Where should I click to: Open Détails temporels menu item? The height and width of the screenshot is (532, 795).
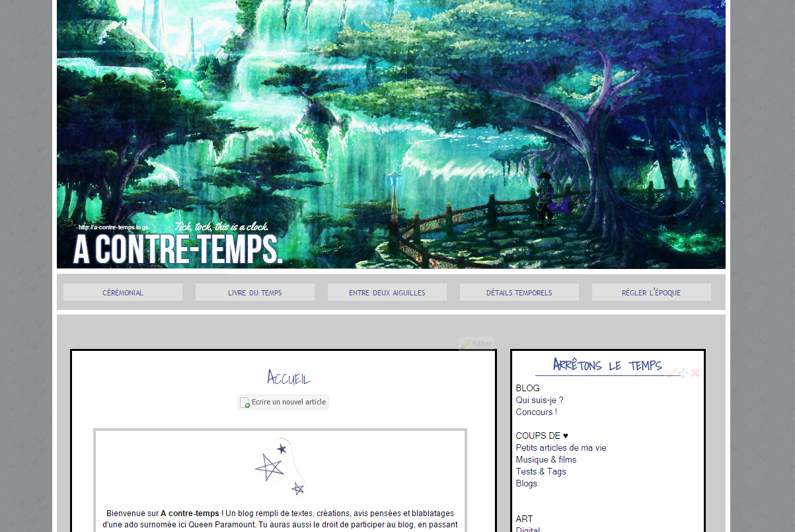(x=519, y=292)
